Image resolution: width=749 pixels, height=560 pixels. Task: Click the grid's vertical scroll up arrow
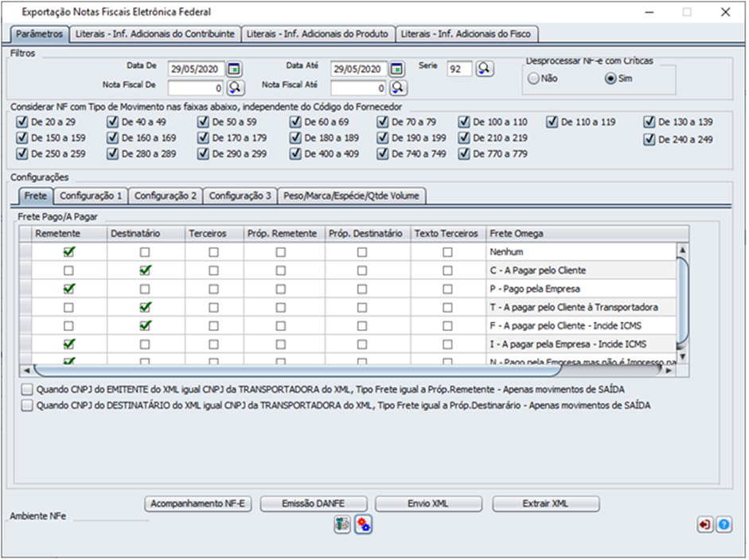tap(683, 250)
